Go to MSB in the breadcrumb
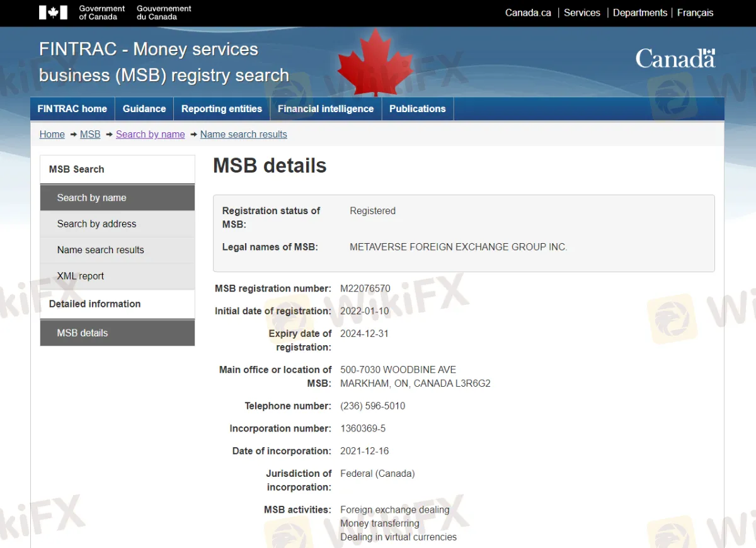Viewport: 756px width, 548px height. [x=90, y=134]
